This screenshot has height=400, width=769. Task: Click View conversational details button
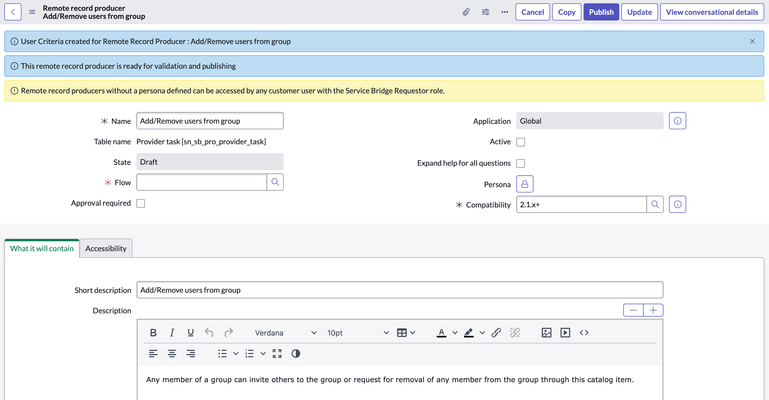click(712, 12)
